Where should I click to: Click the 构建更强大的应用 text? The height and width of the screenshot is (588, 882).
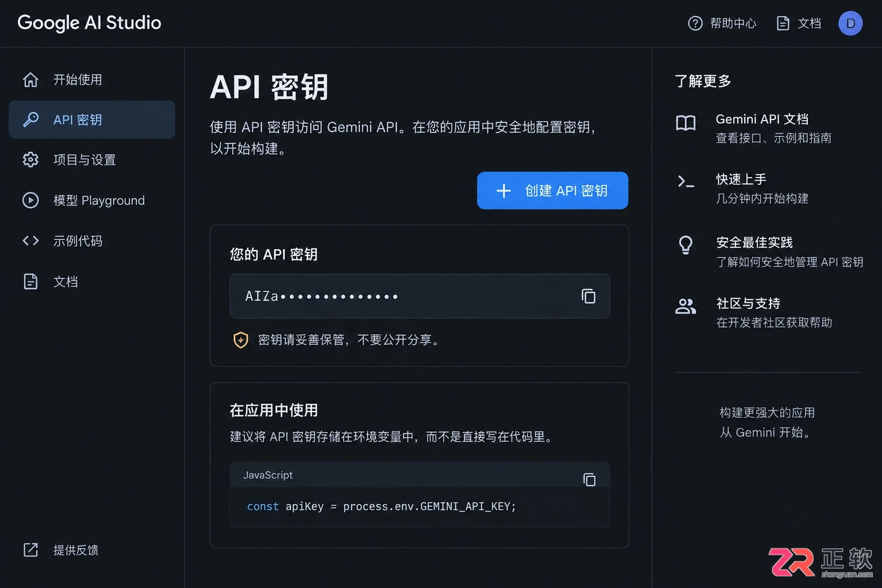pyautogui.click(x=767, y=413)
